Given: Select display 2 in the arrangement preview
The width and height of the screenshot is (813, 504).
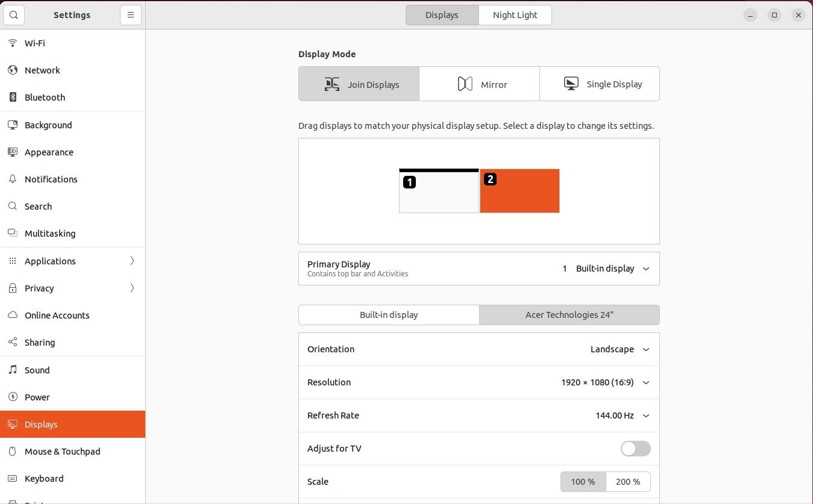Looking at the screenshot, I should click(x=520, y=191).
